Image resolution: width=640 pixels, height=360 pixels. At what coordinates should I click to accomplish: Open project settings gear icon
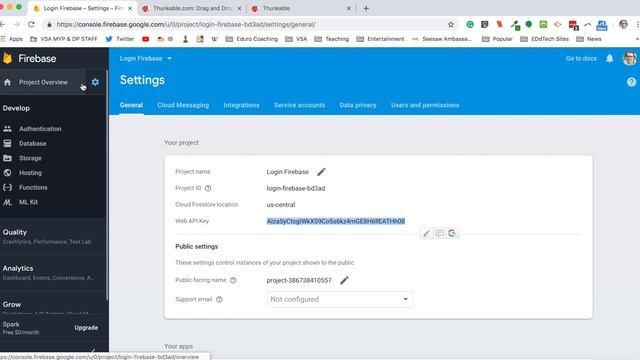click(x=95, y=82)
